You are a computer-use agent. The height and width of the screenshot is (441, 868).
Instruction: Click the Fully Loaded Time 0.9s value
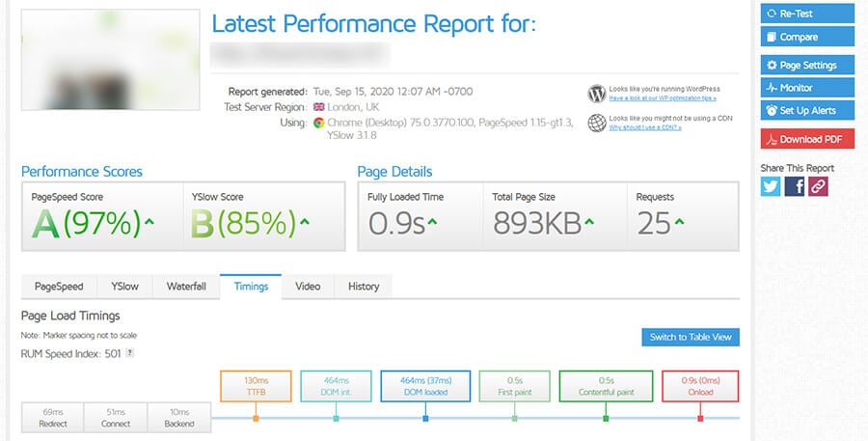397,223
